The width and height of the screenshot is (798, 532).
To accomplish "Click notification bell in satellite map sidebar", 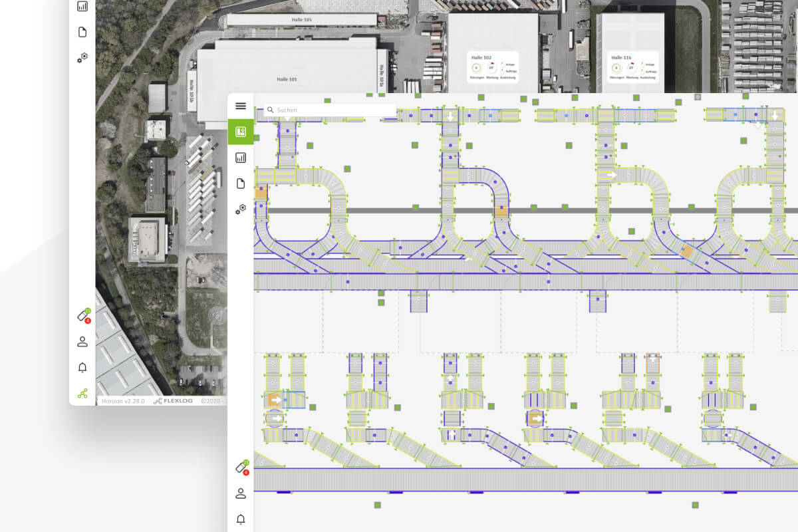I will pos(82,368).
